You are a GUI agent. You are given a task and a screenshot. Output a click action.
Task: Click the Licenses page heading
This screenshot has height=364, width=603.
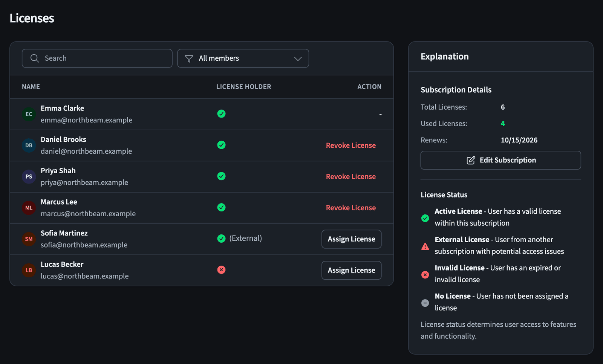(x=32, y=18)
